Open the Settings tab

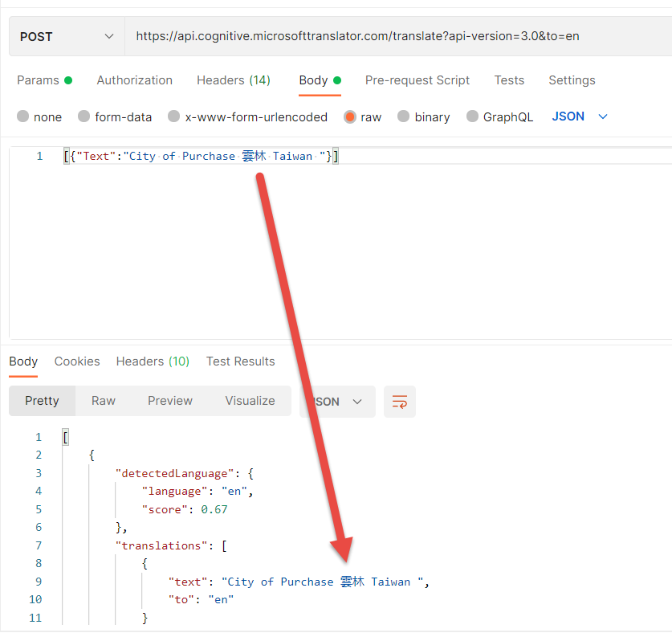(x=572, y=80)
